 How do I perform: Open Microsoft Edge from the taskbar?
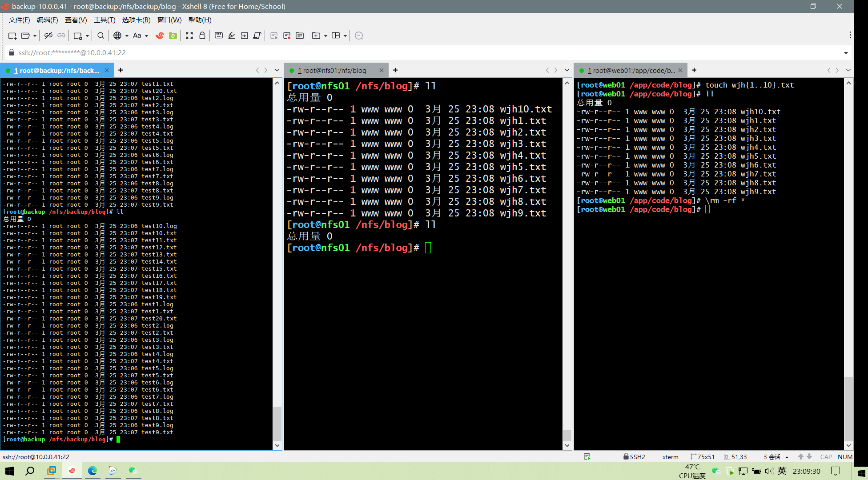pyautogui.click(x=92, y=471)
